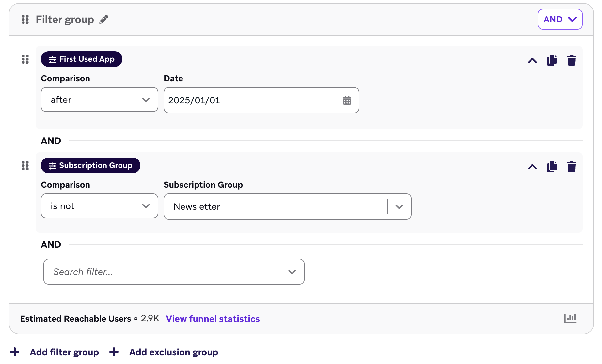Click the bar chart statistics icon
The height and width of the screenshot is (364, 602).
(x=570, y=318)
